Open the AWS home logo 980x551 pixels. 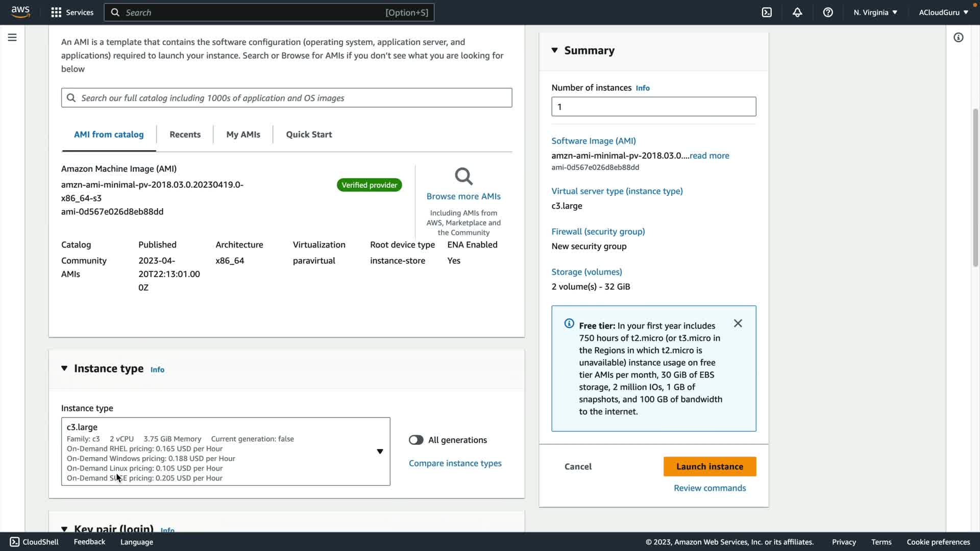20,12
